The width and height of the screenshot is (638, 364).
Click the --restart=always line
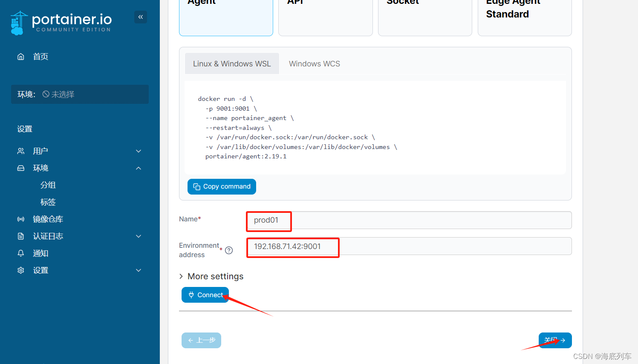[x=238, y=128]
